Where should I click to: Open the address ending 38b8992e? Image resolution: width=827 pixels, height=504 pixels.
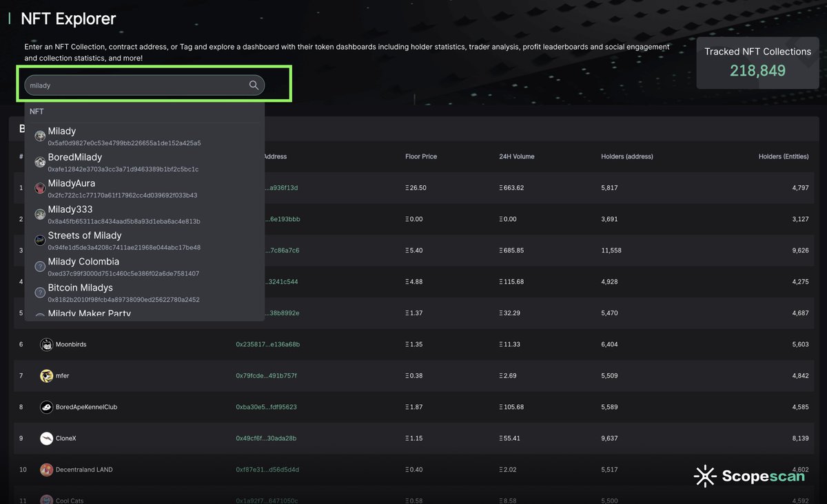(283, 313)
